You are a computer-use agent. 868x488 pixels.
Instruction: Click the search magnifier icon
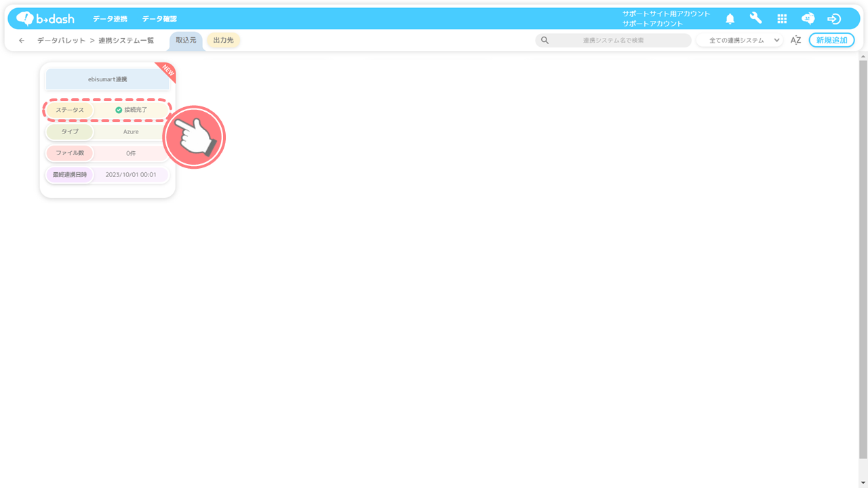click(x=545, y=40)
